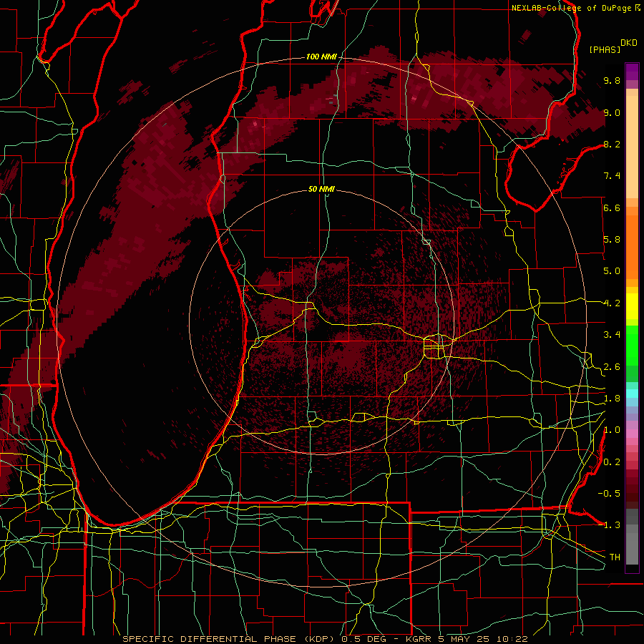Click the 50 NMI range ring label

click(x=321, y=189)
